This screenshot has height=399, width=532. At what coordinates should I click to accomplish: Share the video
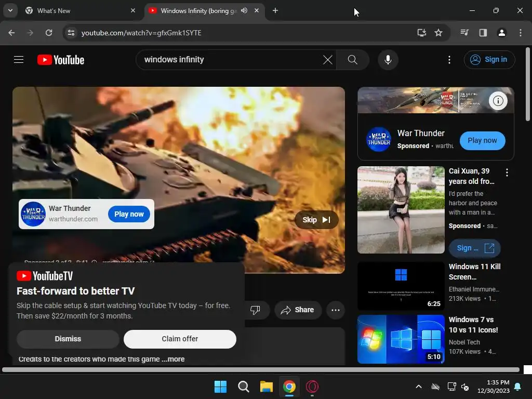coord(298,310)
